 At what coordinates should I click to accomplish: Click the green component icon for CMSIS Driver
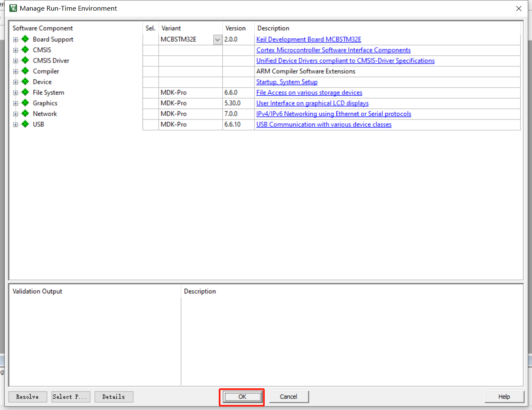pos(25,60)
